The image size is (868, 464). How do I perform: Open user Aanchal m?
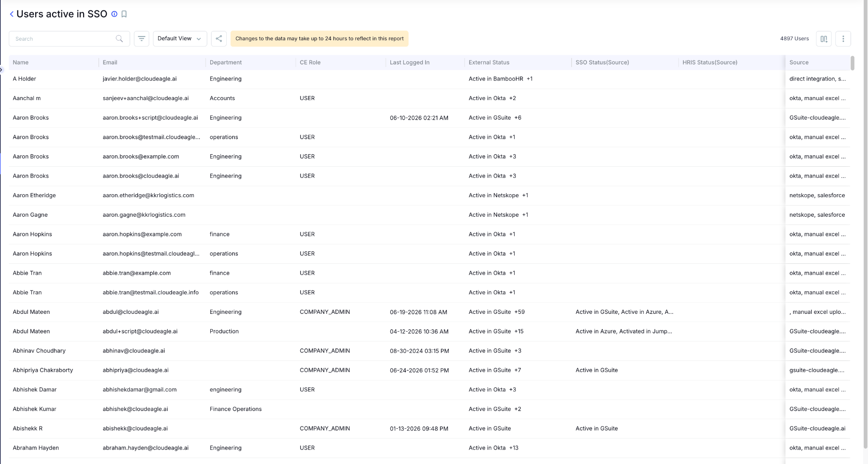tap(27, 98)
